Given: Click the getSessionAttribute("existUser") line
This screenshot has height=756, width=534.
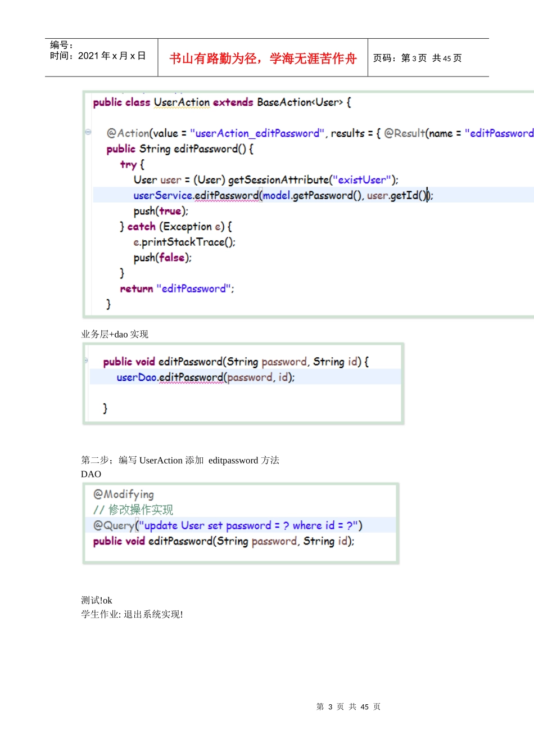Looking at the screenshot, I should point(266,180).
